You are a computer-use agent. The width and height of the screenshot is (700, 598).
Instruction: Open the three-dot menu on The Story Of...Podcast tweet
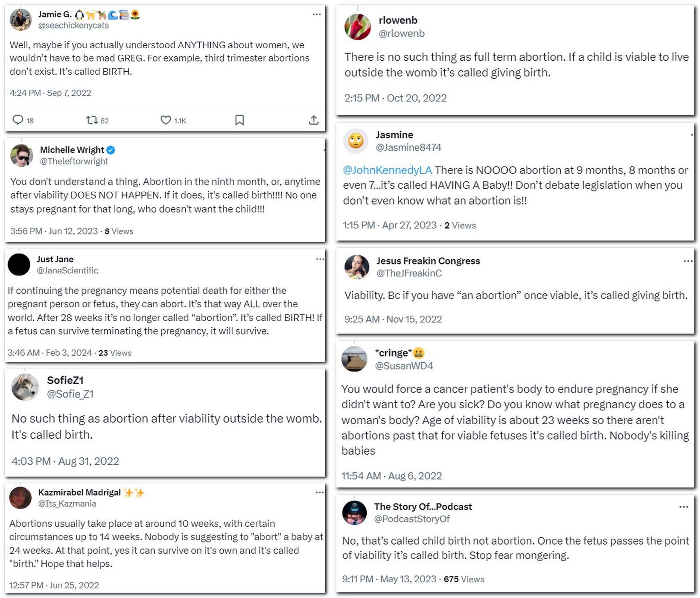coord(684,507)
